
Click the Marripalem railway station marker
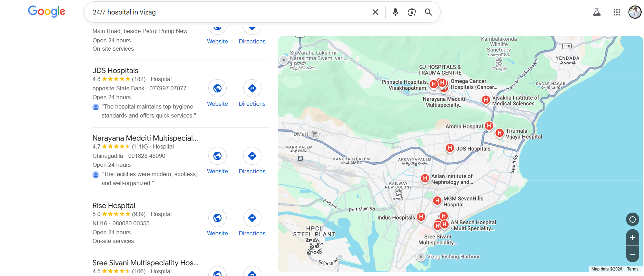(300, 159)
